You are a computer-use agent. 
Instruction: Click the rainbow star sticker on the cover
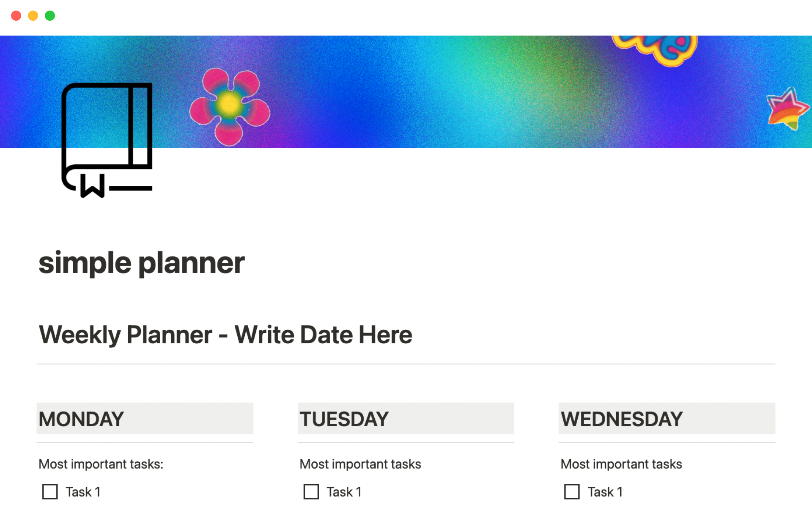[787, 109]
